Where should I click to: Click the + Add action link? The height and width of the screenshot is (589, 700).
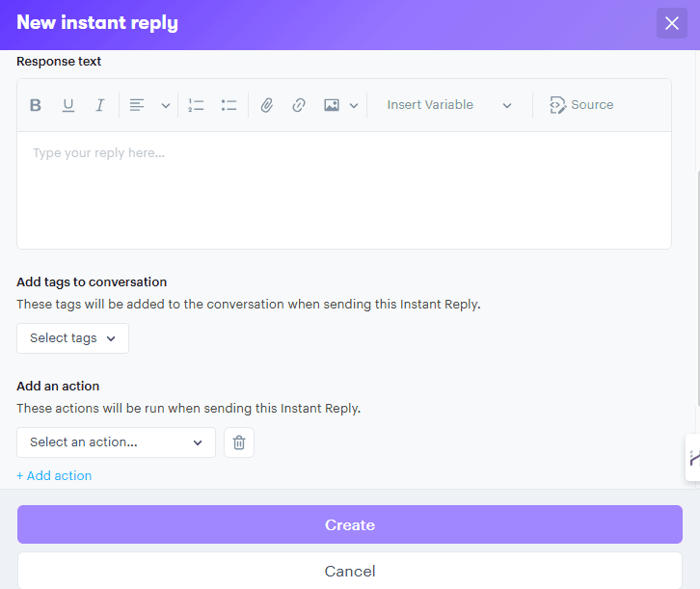54,475
